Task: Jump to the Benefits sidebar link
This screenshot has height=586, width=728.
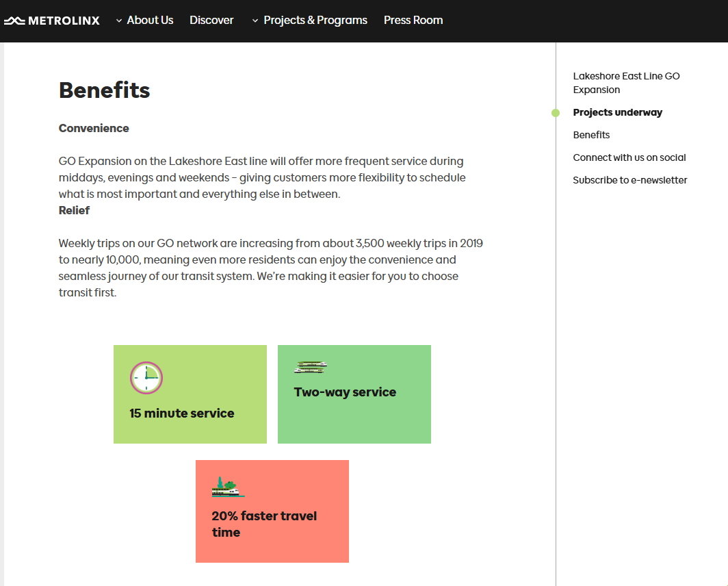Action: (591, 135)
